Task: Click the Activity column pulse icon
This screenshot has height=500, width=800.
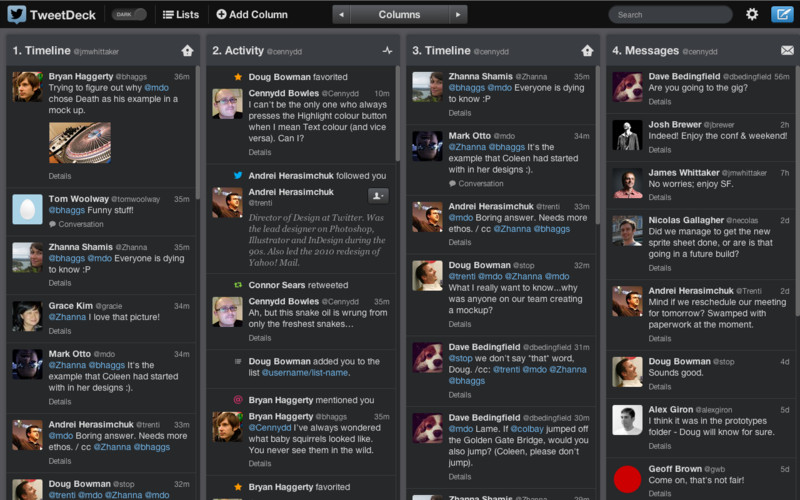Action: tap(387, 51)
